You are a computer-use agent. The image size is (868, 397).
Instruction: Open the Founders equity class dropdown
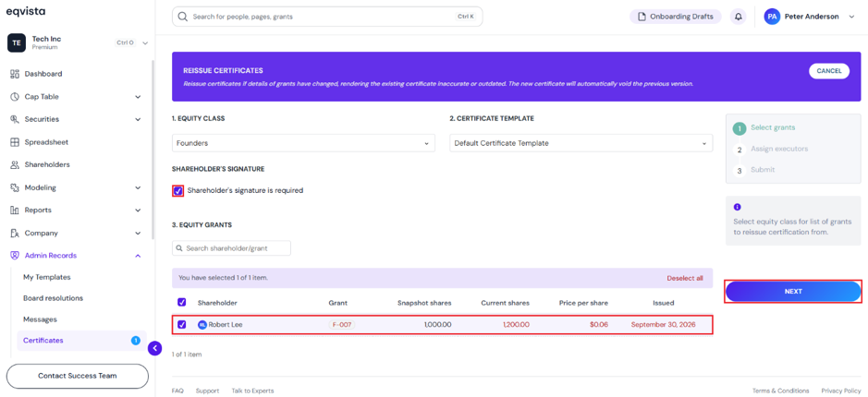tap(303, 143)
